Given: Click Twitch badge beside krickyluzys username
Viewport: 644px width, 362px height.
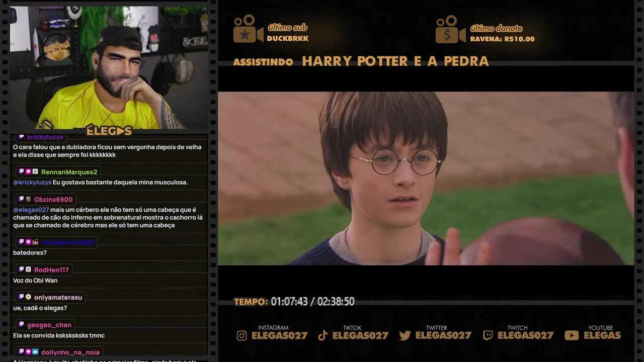Looking at the screenshot, I should click(21, 137).
